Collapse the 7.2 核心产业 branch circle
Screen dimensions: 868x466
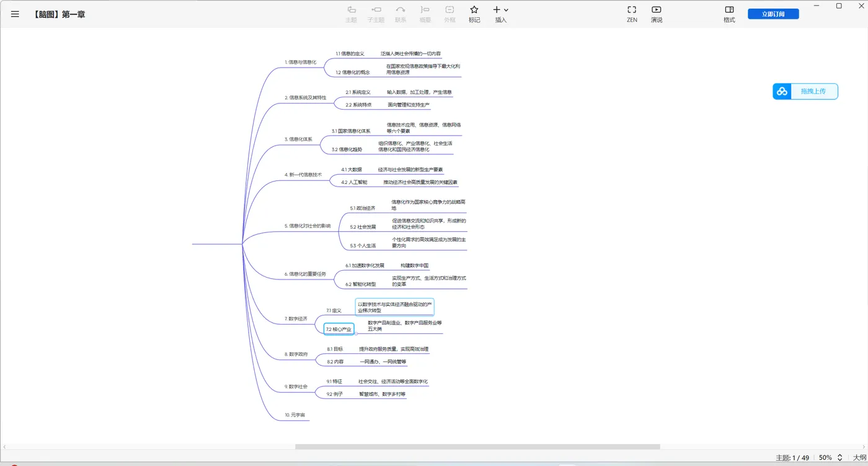point(357,333)
